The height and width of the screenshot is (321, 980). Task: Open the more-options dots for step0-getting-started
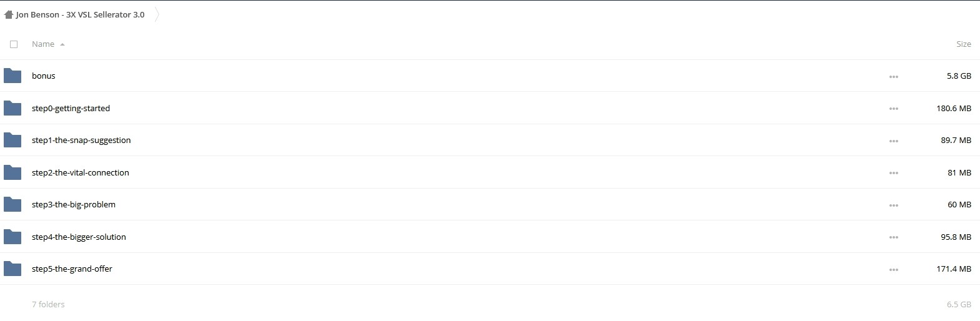point(894,109)
